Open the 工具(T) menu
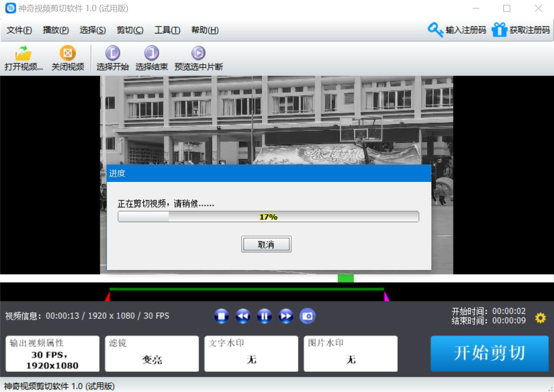Viewport: 554px width, 392px height. click(167, 30)
